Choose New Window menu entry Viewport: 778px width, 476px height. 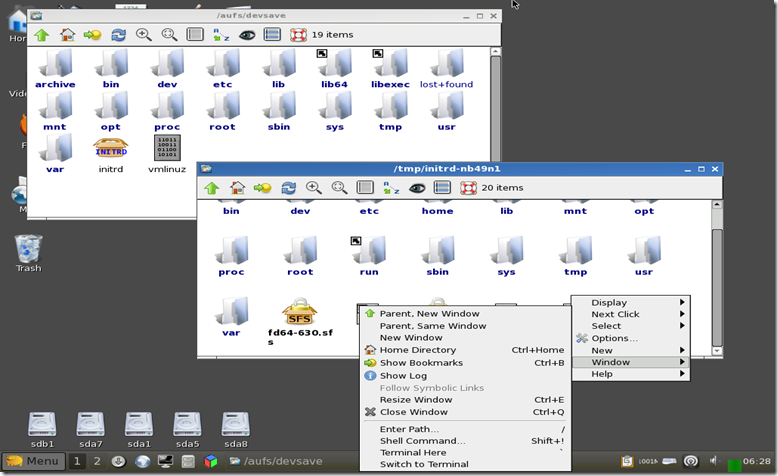click(x=465, y=338)
